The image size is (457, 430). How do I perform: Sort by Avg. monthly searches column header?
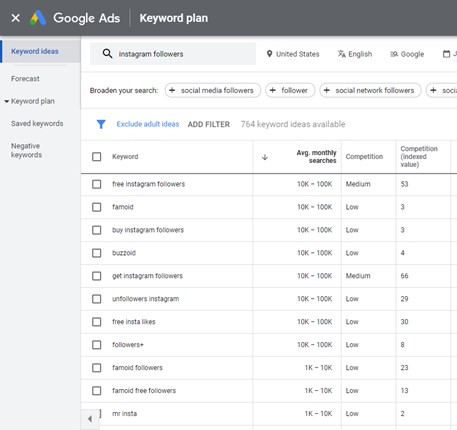(316, 157)
